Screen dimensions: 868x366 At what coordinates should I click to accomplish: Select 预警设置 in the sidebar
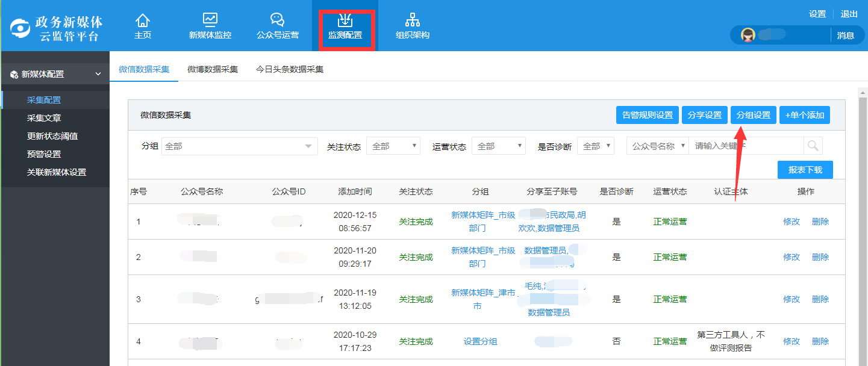pyautogui.click(x=44, y=154)
